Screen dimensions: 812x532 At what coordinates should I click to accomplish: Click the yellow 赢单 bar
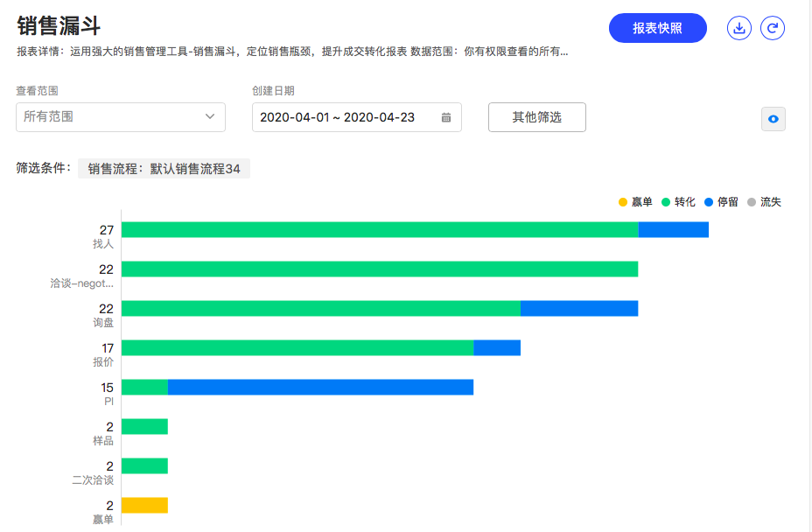pos(144,505)
